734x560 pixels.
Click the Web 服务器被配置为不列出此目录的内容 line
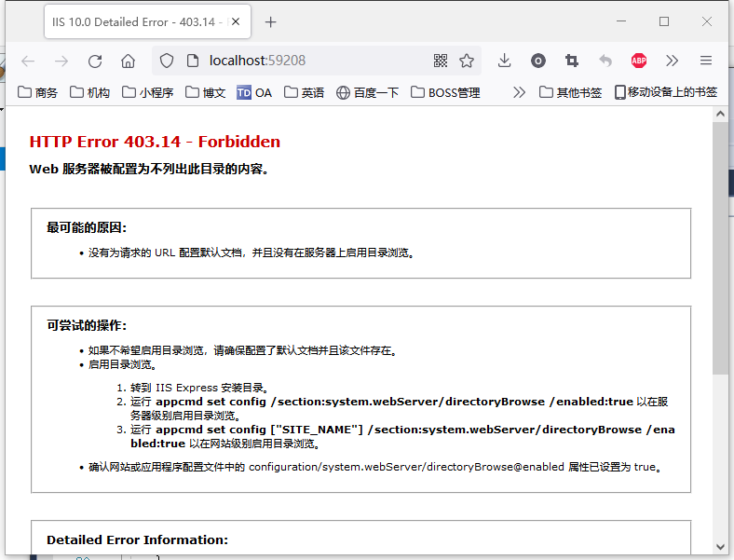149,169
